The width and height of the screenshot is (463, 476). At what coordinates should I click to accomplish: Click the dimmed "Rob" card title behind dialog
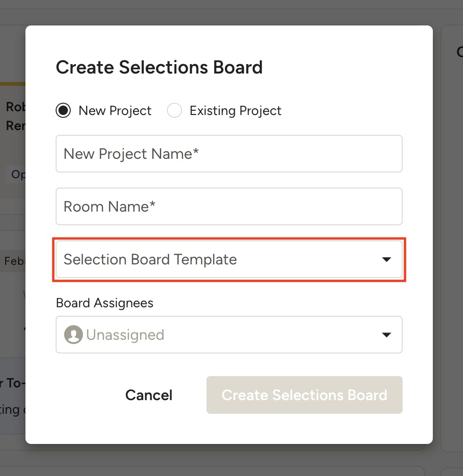click(x=16, y=107)
